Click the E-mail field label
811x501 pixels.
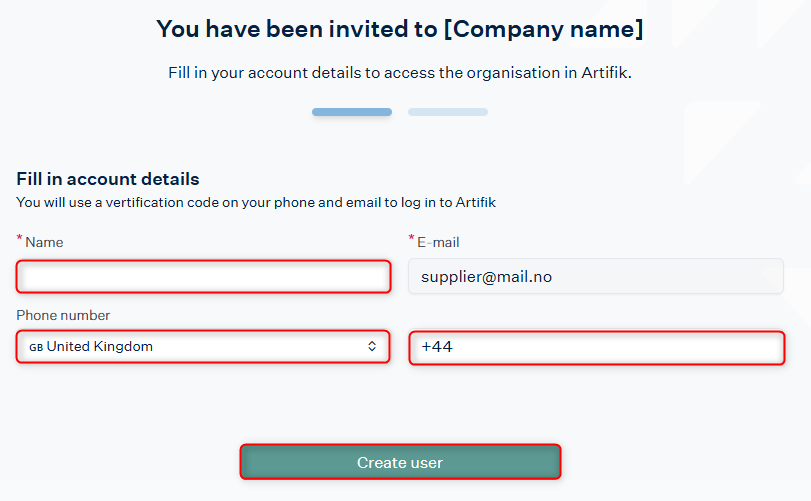pos(438,242)
